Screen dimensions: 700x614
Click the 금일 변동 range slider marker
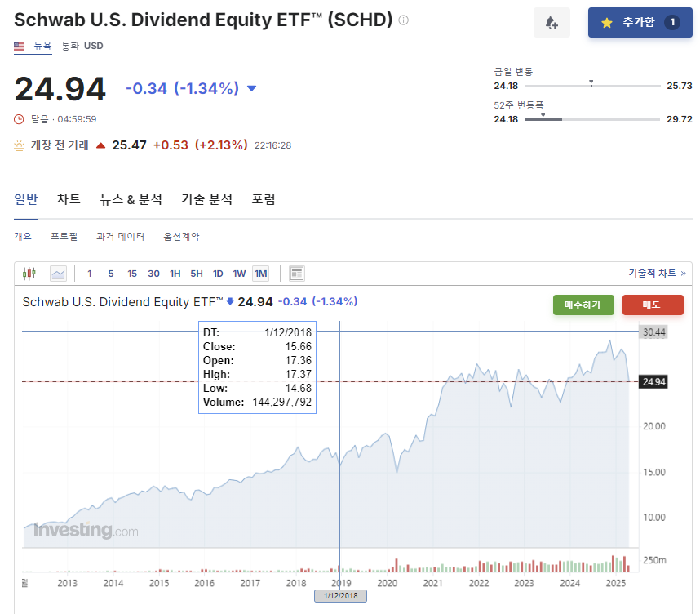[591, 83]
